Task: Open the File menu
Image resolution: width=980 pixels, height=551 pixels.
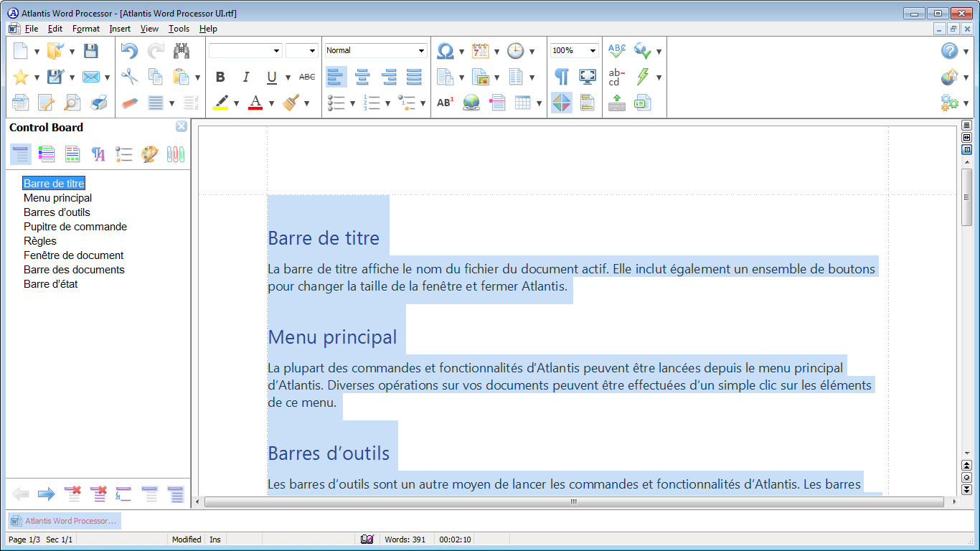Action: coord(31,29)
